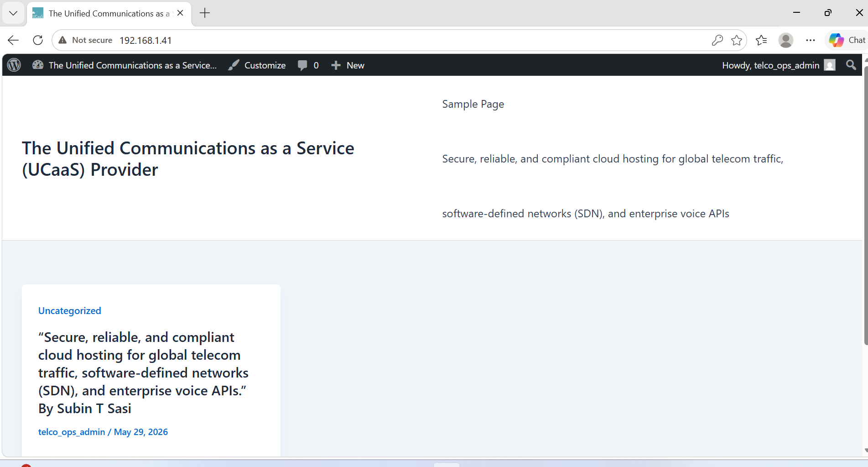
Task: Open the WordPress logo menu
Action: pos(14,65)
